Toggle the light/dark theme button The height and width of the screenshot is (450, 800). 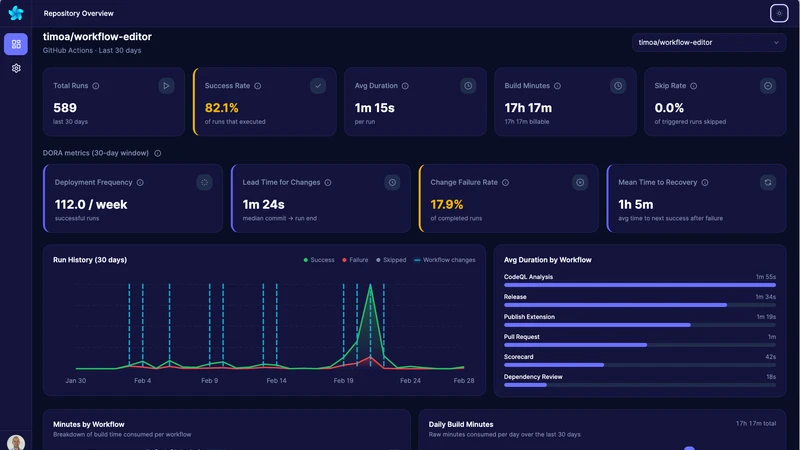click(779, 13)
